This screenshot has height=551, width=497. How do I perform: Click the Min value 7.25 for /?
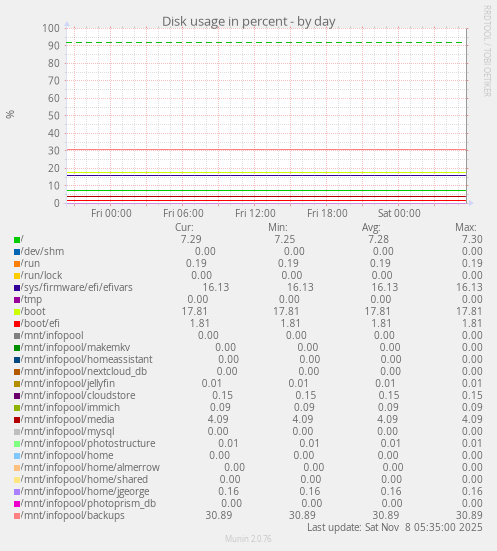[285, 239]
